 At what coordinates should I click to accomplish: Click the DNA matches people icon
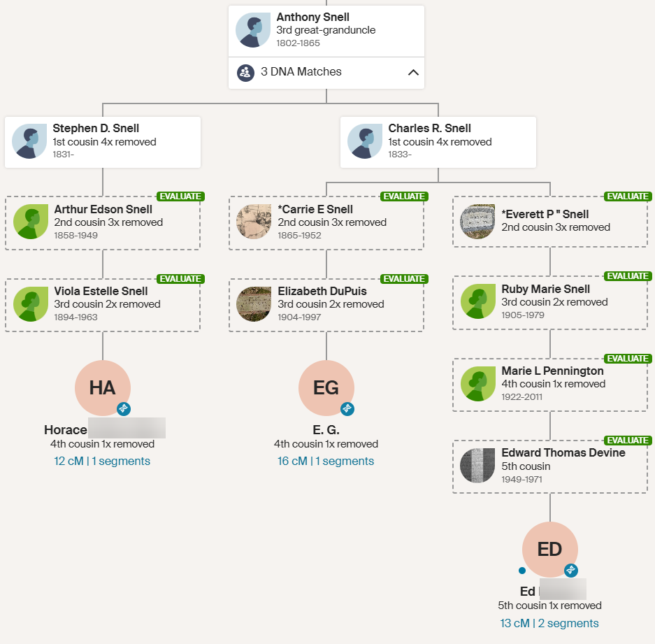(245, 72)
